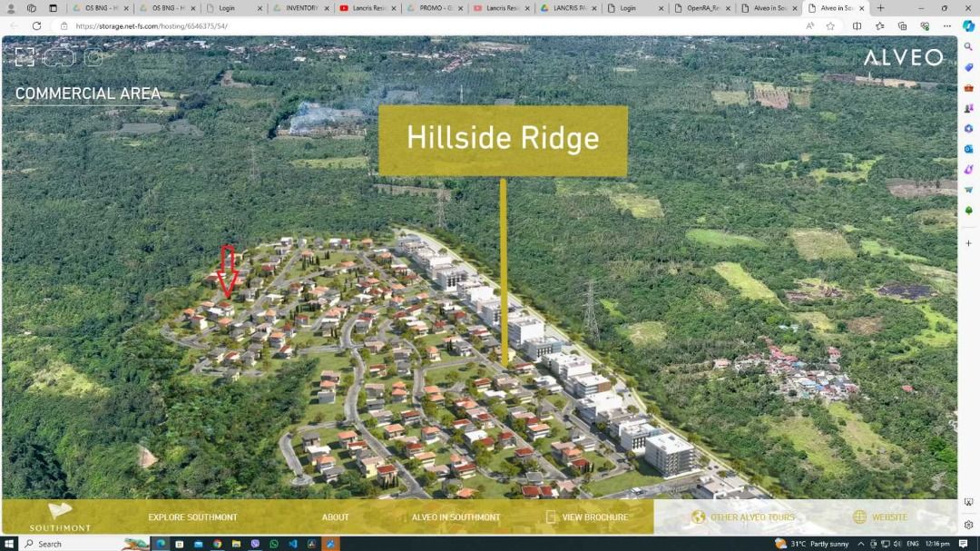This screenshot has width=980, height=551.
Task: Open Outlook icon in Edge sidebar
Action: pos(969,149)
